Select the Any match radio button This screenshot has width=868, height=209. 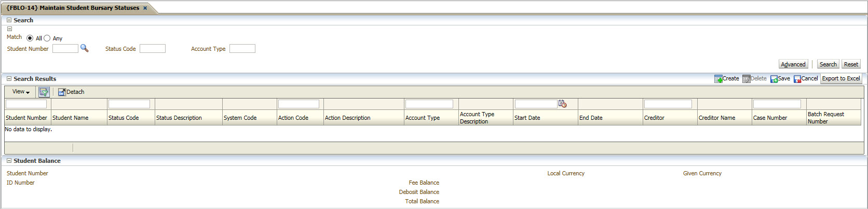(47, 38)
